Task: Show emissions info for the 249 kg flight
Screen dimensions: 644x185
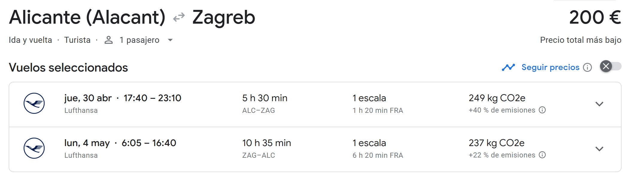Action: pyautogui.click(x=542, y=110)
